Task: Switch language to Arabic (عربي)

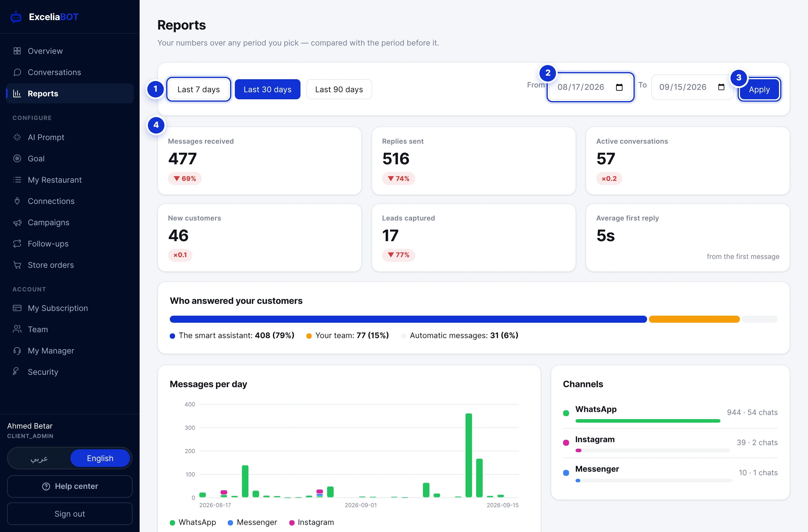Action: (39, 458)
